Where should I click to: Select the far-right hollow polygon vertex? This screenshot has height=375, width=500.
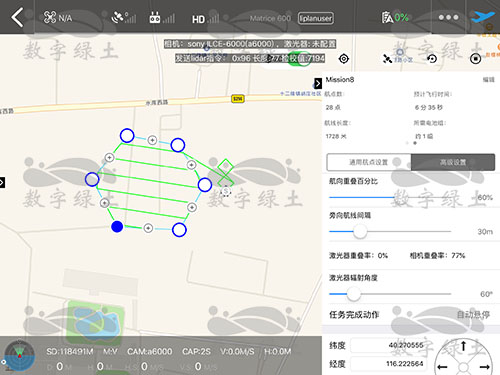[x=205, y=185]
